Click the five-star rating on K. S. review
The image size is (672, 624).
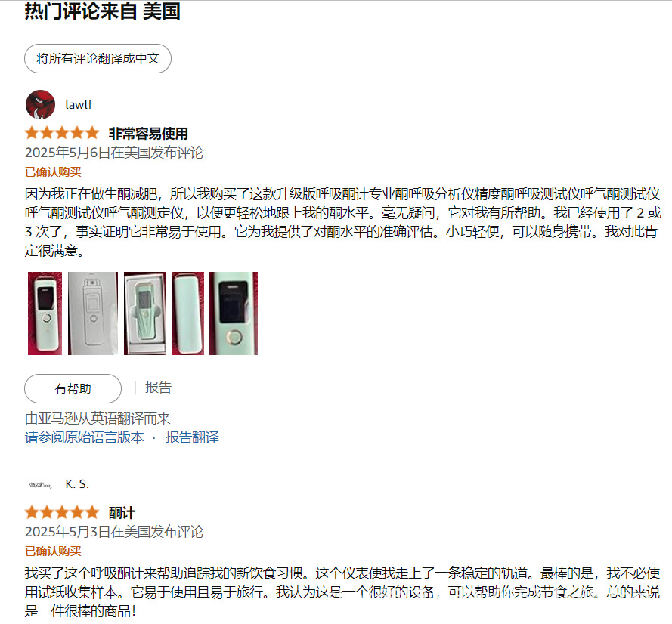tap(62, 512)
